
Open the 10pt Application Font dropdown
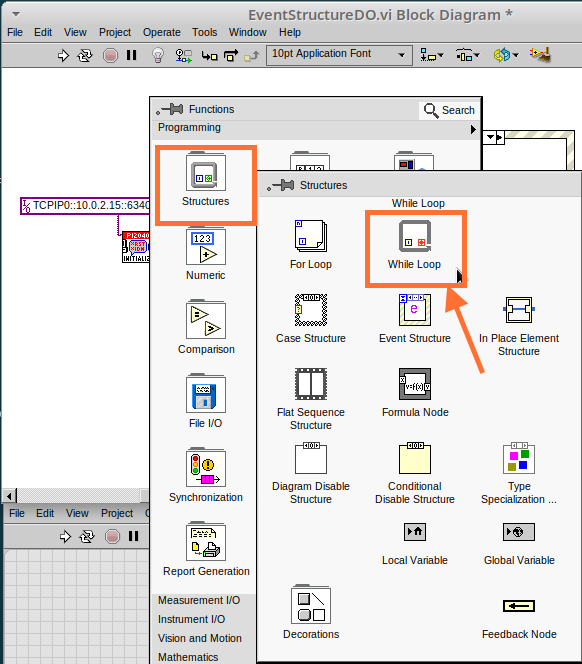point(339,55)
